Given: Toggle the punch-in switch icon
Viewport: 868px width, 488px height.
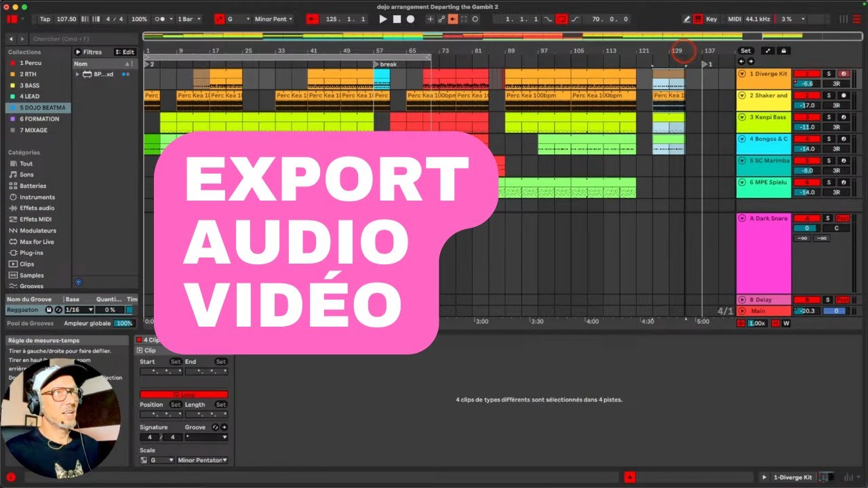Looking at the screenshot, I should [548, 19].
